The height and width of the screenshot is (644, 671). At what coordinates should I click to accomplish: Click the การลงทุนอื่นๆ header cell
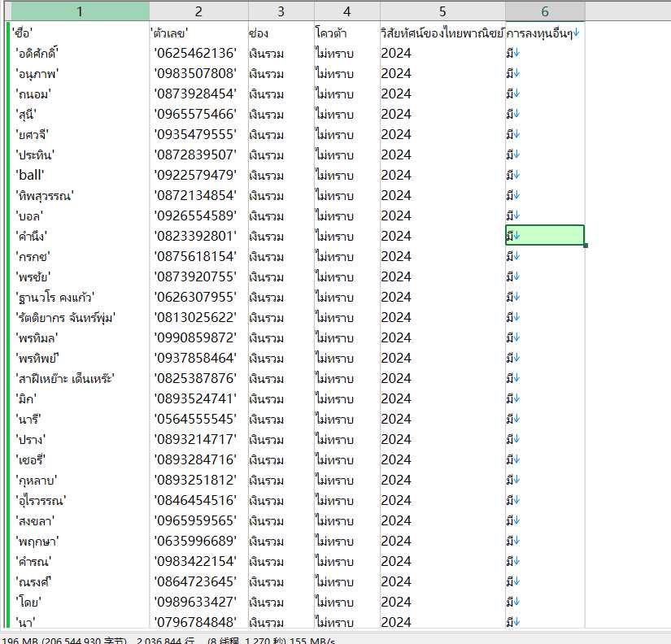click(545, 33)
